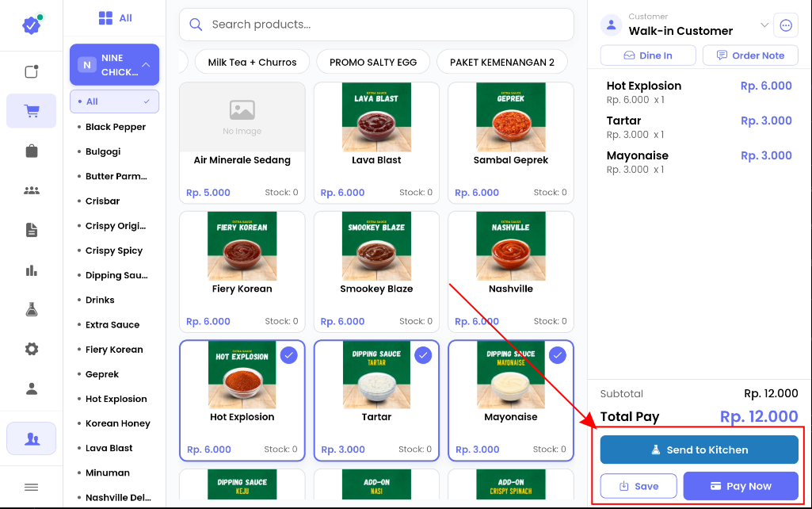Open the flask kitchen sidebar icon
Image resolution: width=812 pixels, height=509 pixels.
[32, 309]
